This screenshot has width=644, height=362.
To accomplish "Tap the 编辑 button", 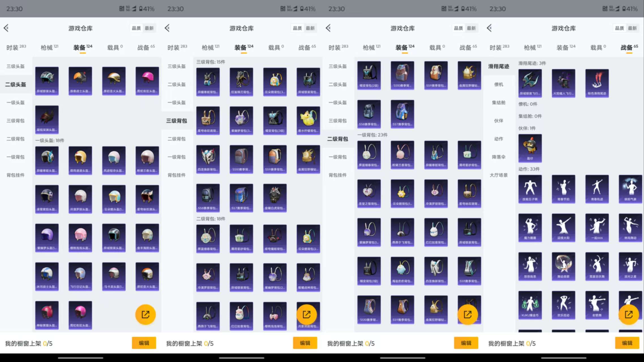I will (x=144, y=343).
